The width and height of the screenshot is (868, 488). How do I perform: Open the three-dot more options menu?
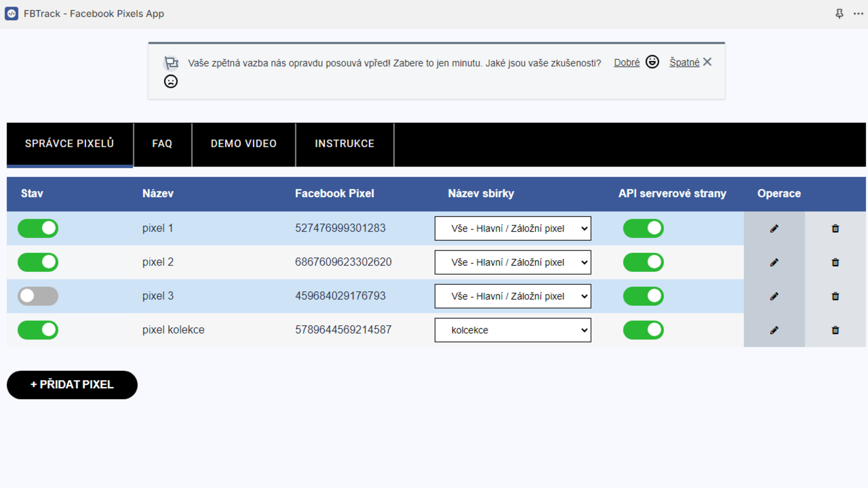858,14
